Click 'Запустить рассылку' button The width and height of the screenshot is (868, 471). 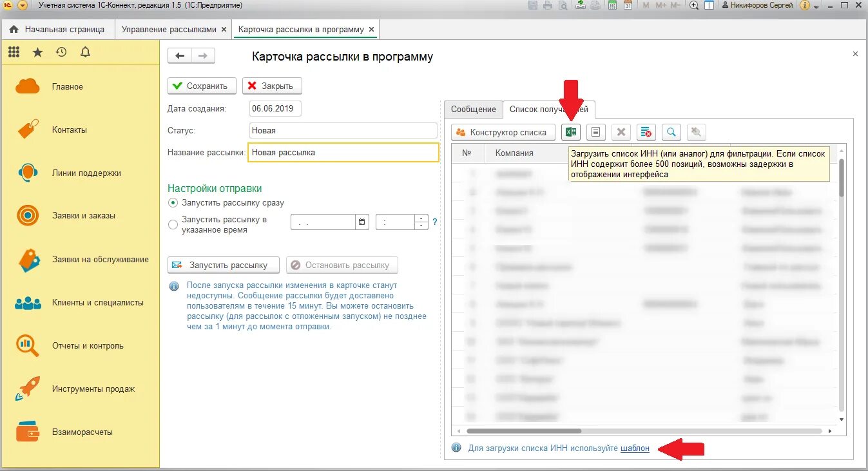click(x=223, y=265)
